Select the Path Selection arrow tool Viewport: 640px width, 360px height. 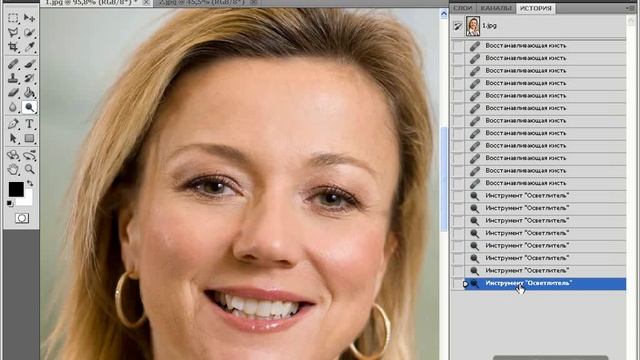(13, 138)
